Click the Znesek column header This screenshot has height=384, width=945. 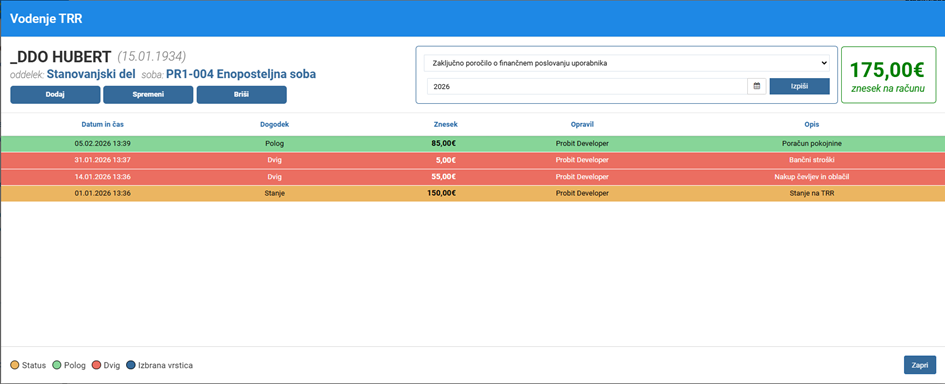(445, 124)
